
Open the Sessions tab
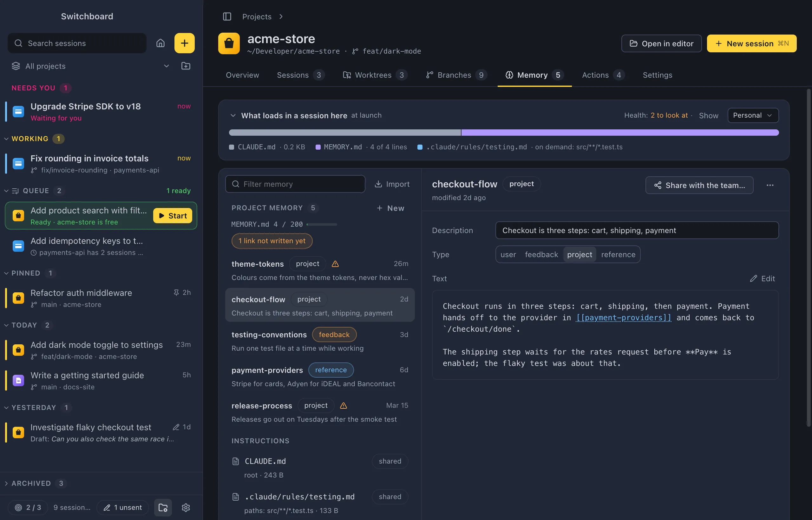(x=301, y=75)
